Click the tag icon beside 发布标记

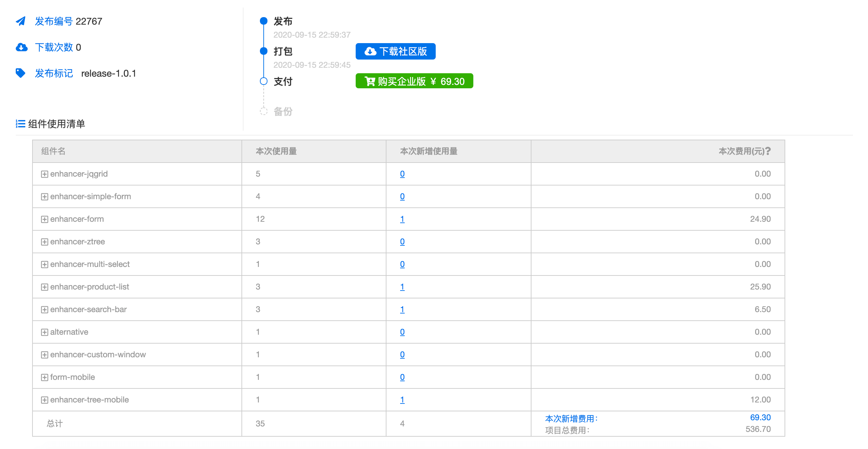pyautogui.click(x=21, y=73)
